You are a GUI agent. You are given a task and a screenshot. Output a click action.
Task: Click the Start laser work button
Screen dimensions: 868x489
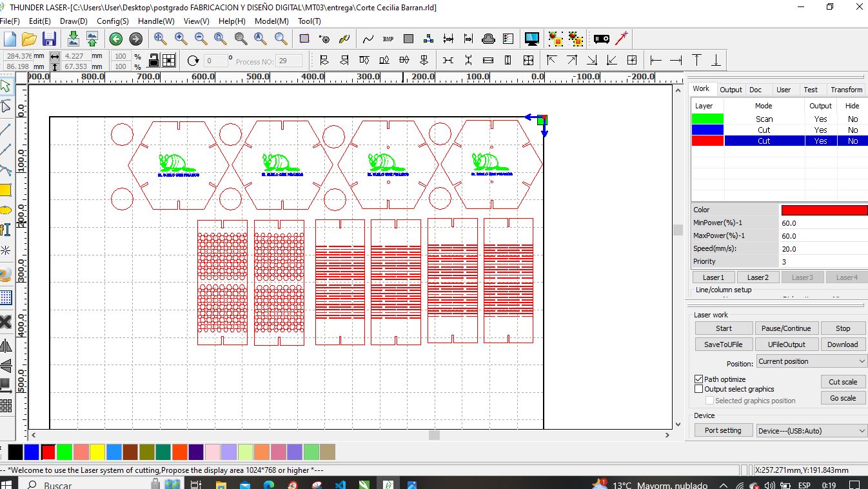(x=724, y=328)
